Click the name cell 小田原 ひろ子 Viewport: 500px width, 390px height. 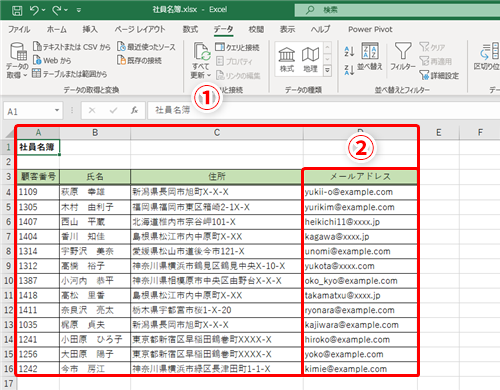(x=95, y=340)
